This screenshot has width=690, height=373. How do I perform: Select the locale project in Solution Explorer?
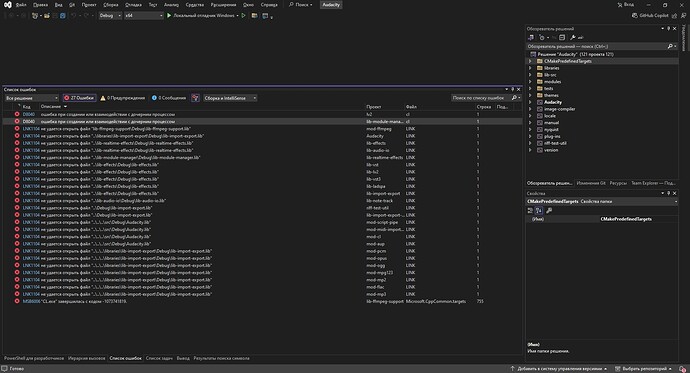click(550, 116)
